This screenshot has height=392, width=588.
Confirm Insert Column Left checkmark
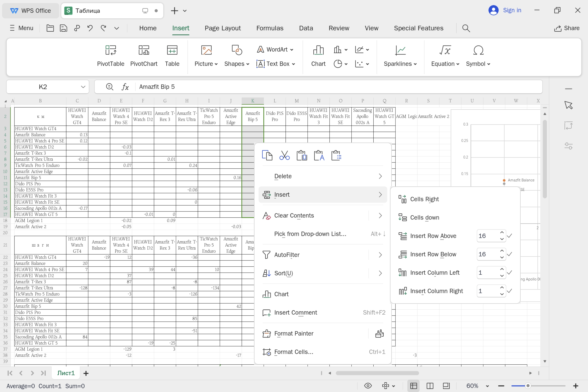point(510,273)
